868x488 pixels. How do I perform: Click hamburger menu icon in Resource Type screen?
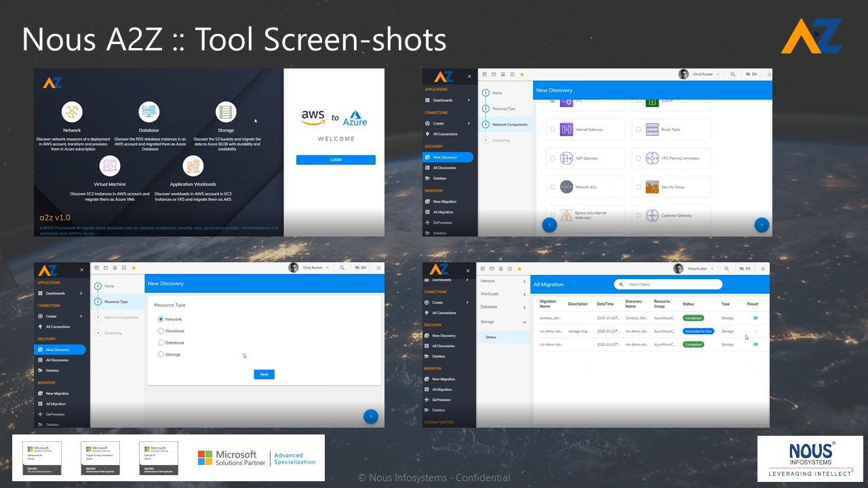pos(378,268)
